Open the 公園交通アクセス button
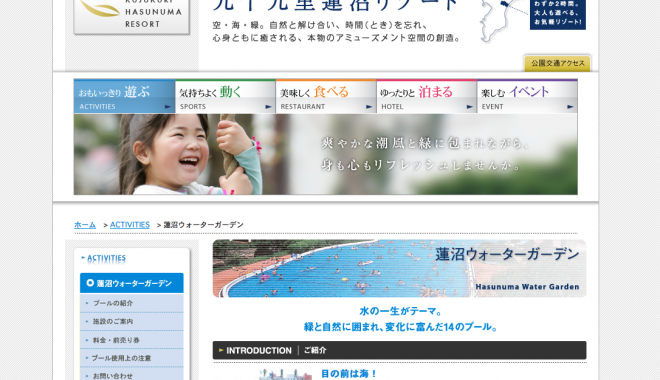Screen dimensions: 660x380 (x=557, y=64)
